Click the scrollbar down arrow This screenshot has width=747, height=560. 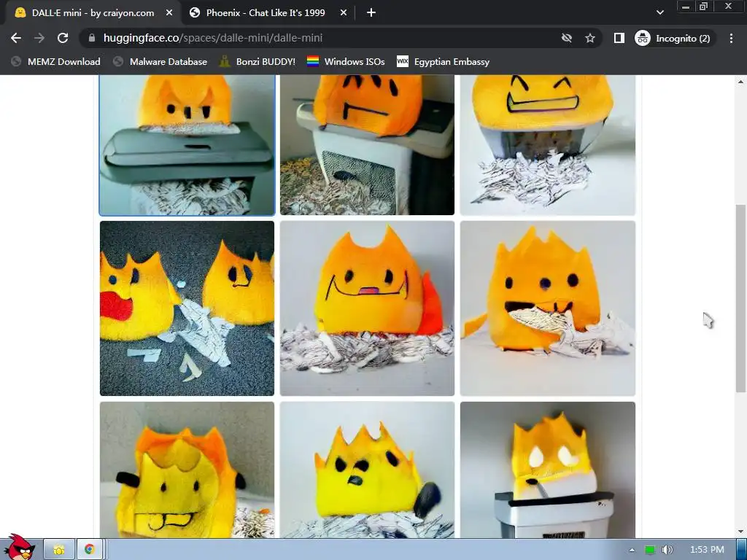tap(740, 532)
